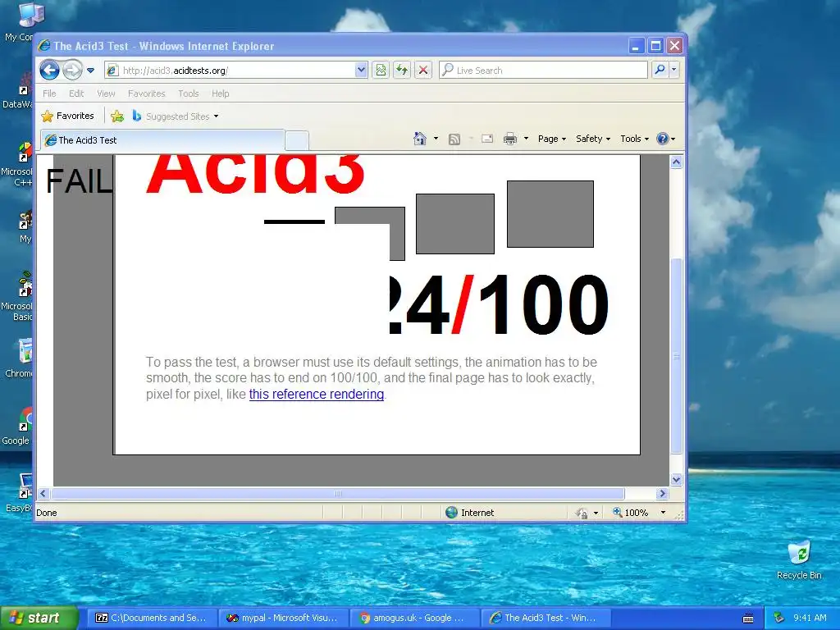Click the Start button

tap(39, 618)
